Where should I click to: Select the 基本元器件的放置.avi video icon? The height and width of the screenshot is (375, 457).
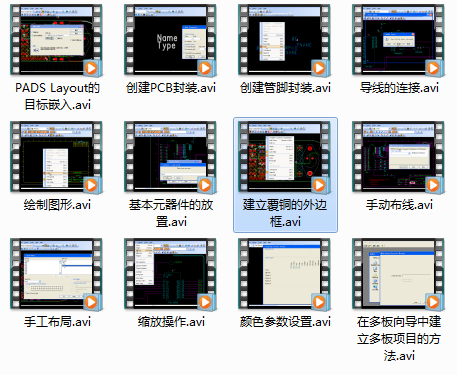(170, 157)
